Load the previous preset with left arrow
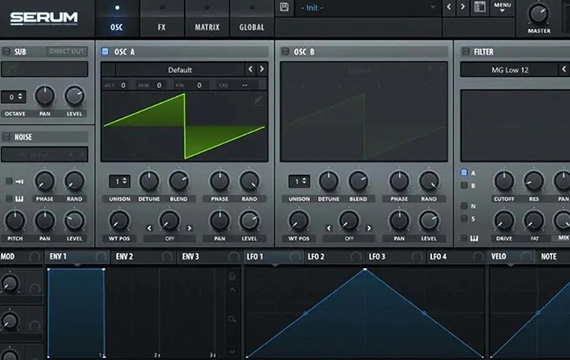 [x=449, y=7]
